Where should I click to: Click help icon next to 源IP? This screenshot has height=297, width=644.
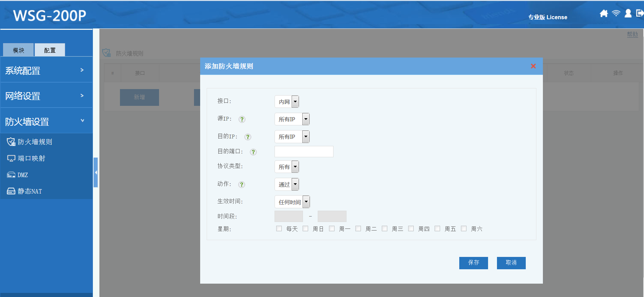click(x=242, y=119)
